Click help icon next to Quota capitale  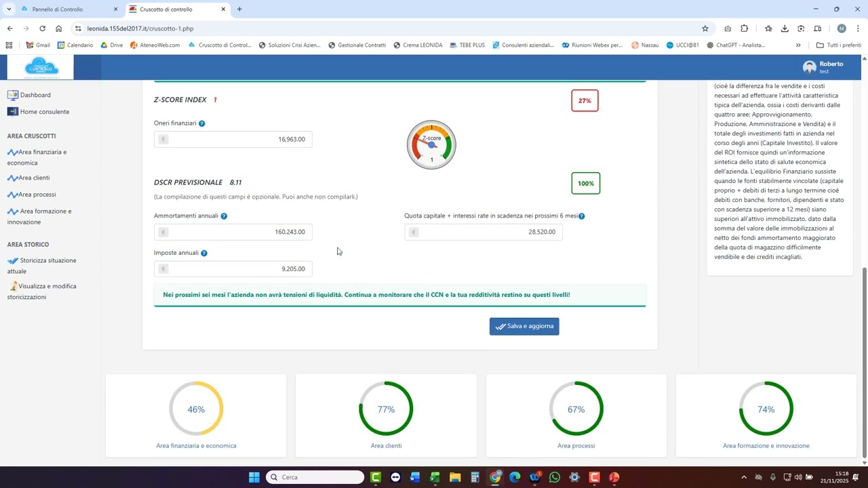(x=582, y=216)
